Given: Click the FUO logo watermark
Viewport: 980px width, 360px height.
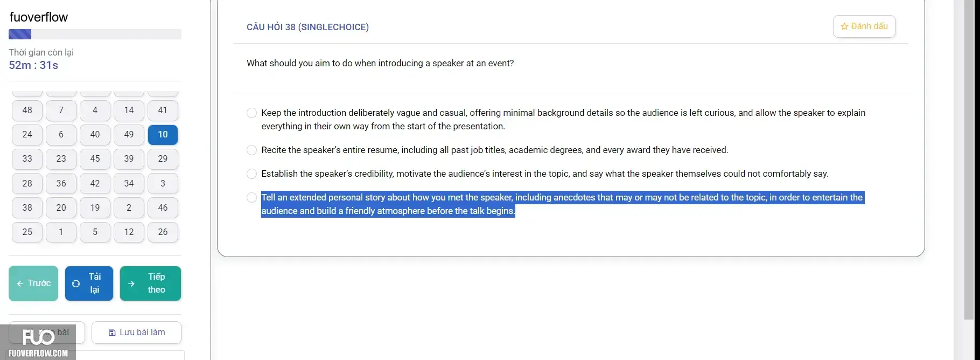Looking at the screenshot, I should point(38,342).
